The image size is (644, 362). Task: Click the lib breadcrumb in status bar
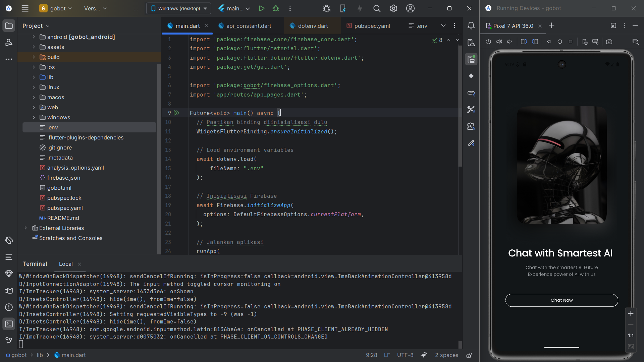(x=40, y=355)
